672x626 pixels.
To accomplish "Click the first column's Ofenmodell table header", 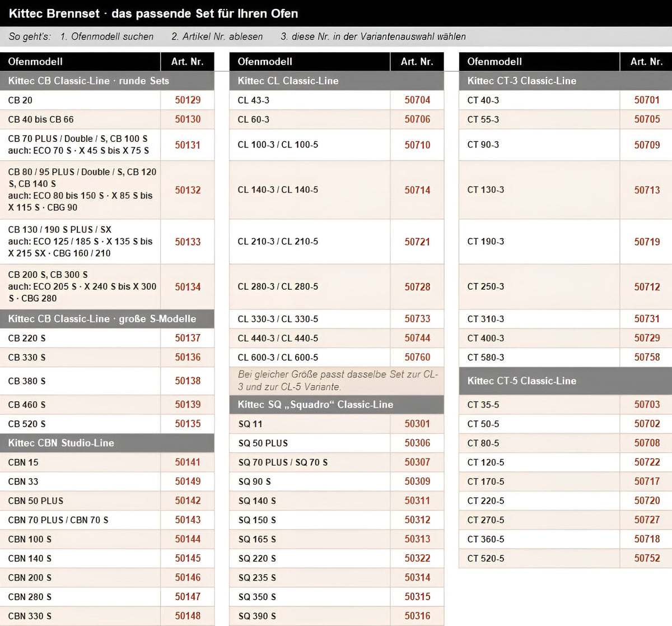I will point(80,62).
